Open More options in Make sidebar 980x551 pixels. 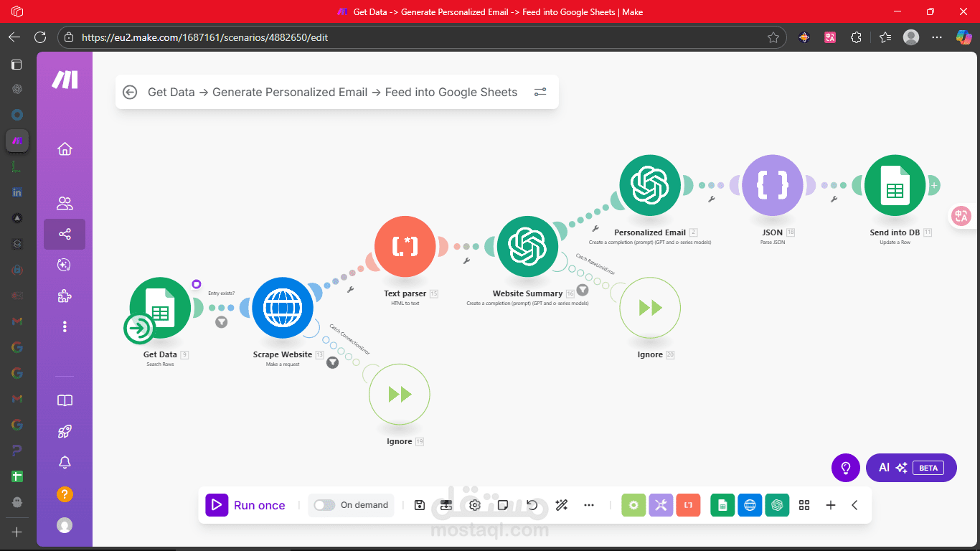tap(65, 326)
